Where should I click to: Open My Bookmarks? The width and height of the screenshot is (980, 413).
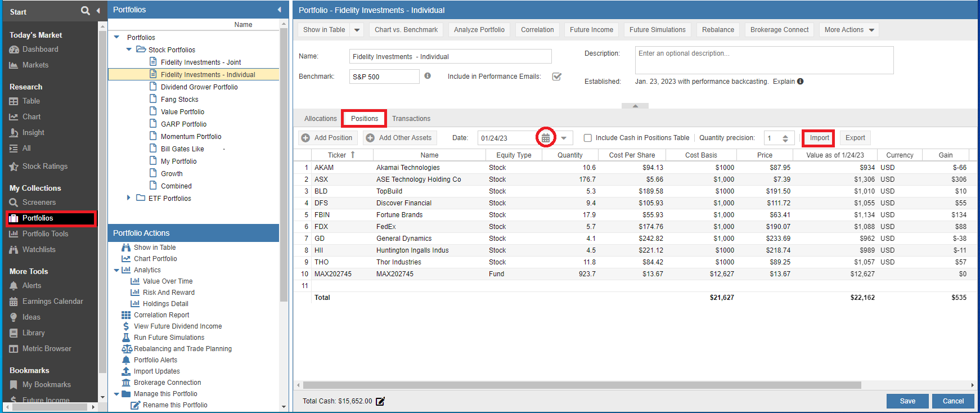40,385
